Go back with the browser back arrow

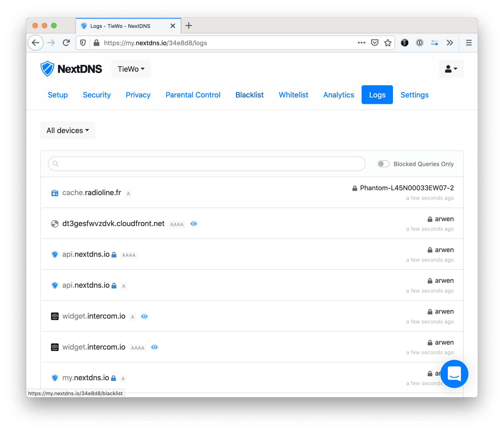36,43
